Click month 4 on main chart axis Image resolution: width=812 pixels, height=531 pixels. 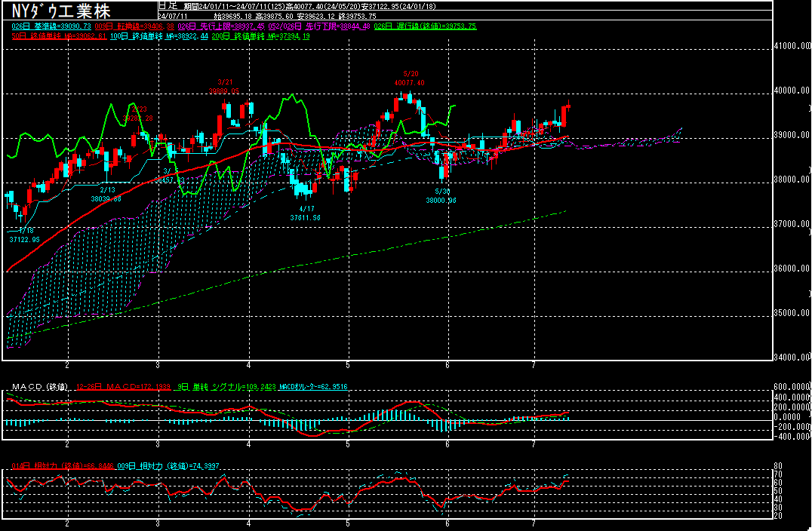click(249, 365)
